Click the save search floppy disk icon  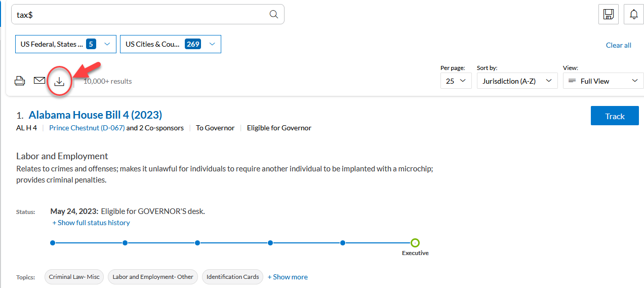(608, 14)
